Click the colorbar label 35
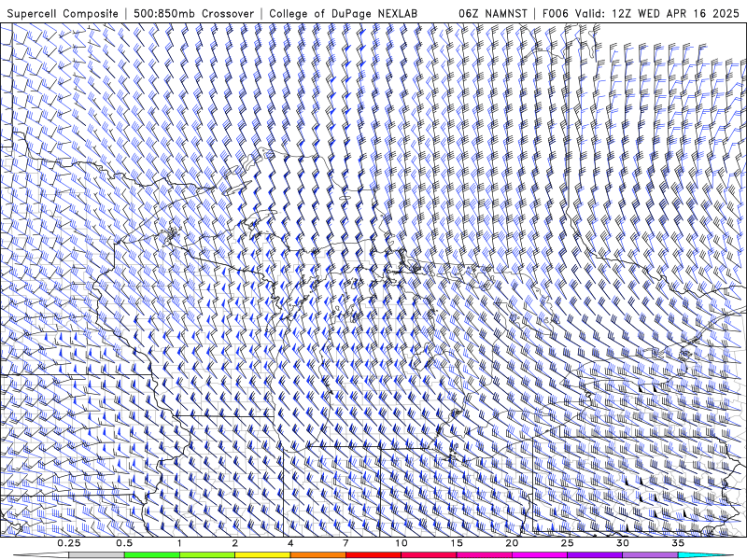 click(678, 543)
